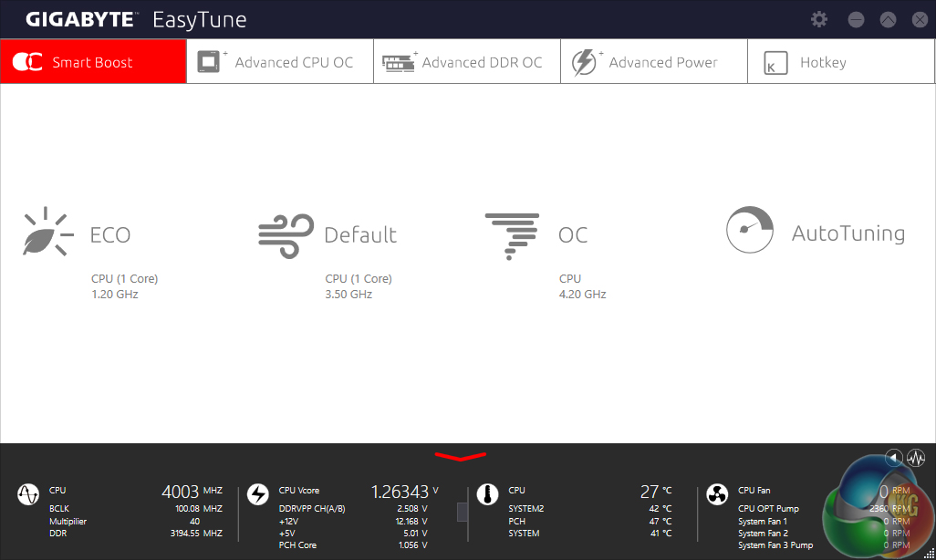Image resolution: width=936 pixels, height=560 pixels.
Task: Click the Default value 3.50 GHz
Action: pyautogui.click(x=348, y=295)
